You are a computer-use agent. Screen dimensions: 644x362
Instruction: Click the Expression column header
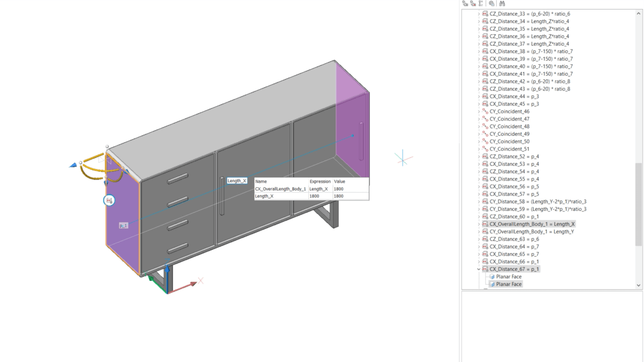coord(320,181)
